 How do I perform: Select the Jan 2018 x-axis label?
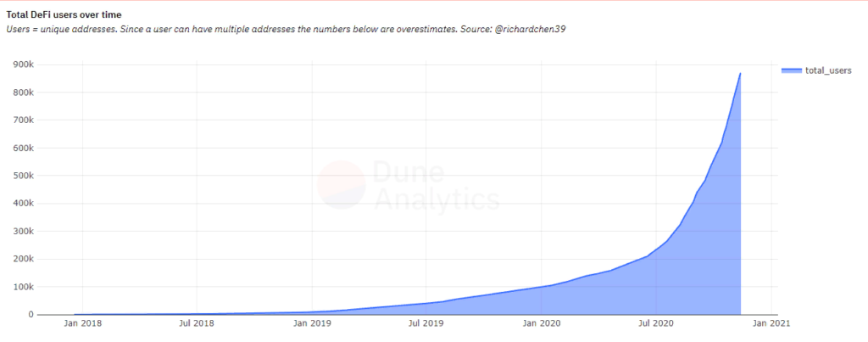pyautogui.click(x=82, y=323)
